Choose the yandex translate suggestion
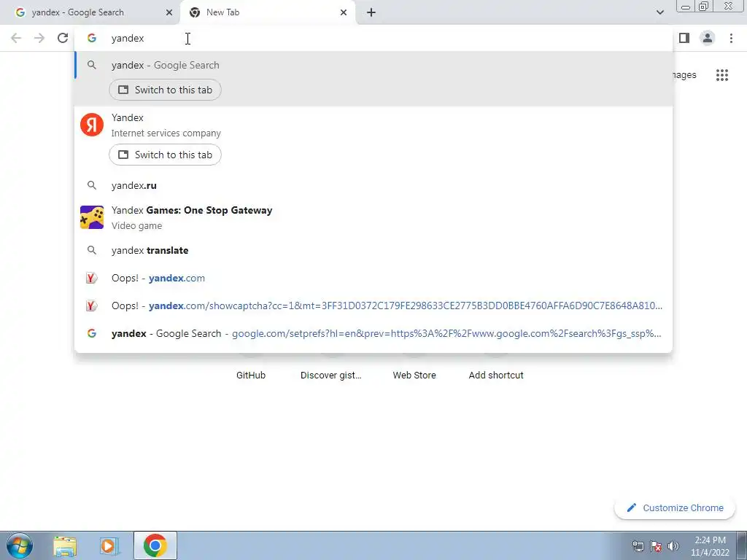Image resolution: width=747 pixels, height=560 pixels. click(373, 251)
